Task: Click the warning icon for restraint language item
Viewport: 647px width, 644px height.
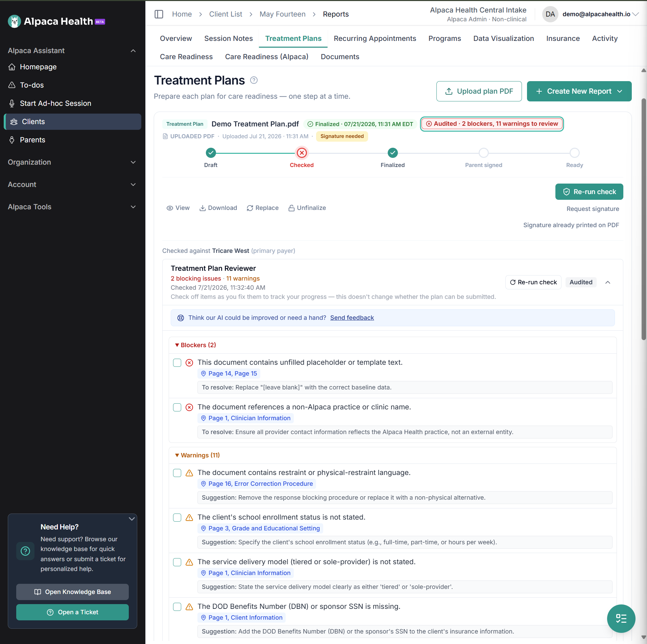Action: click(x=189, y=473)
